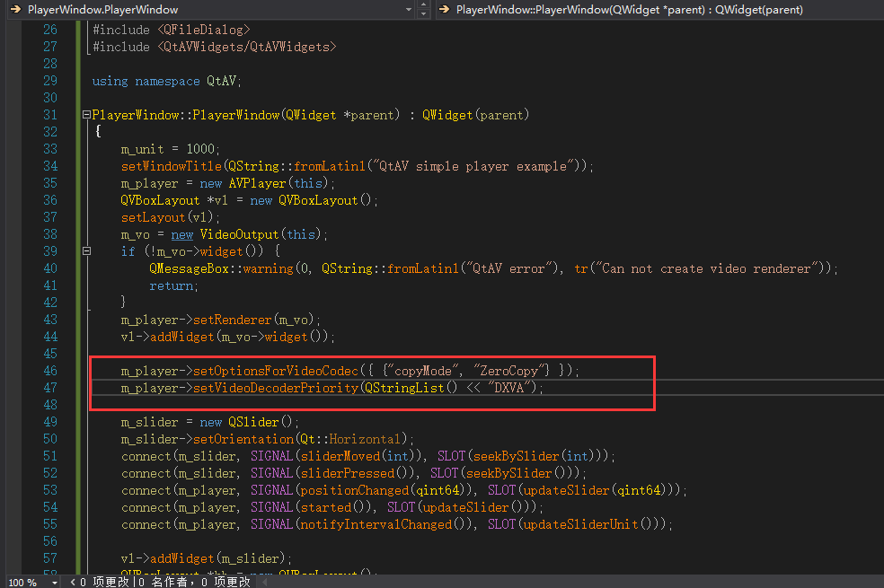Click the zoom control's small dropdown arrow
The image size is (884, 588).
(x=54, y=582)
